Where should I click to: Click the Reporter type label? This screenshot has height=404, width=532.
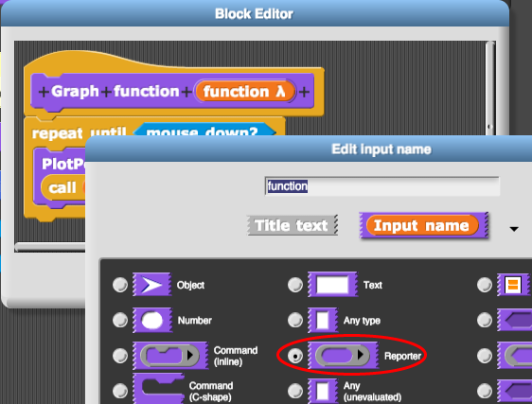click(402, 356)
